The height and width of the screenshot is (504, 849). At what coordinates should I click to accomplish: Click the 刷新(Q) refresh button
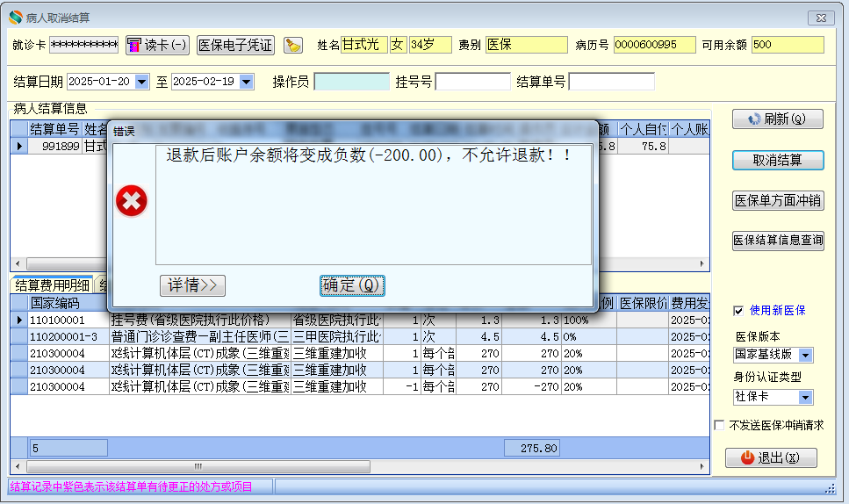click(778, 119)
